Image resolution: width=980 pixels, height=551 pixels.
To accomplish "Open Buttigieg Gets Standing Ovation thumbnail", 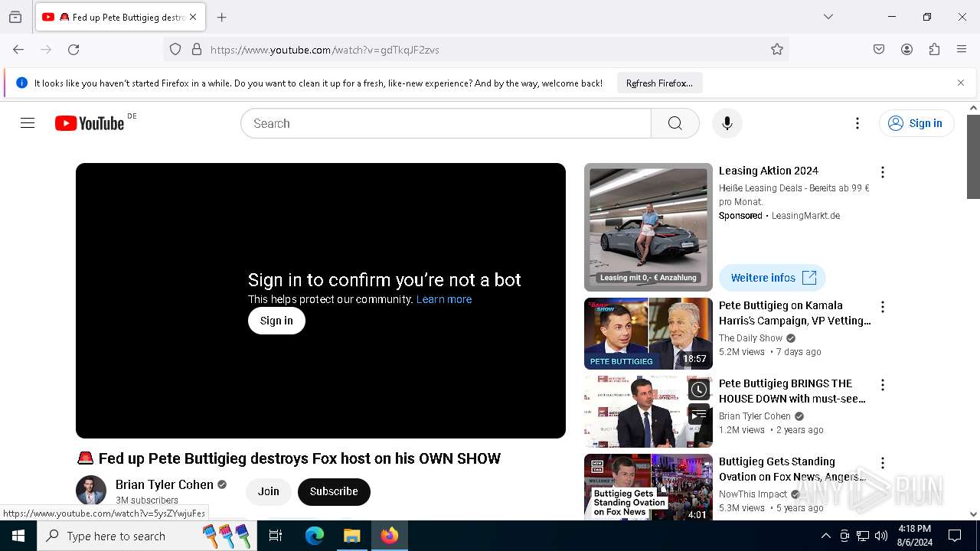I will [x=648, y=487].
